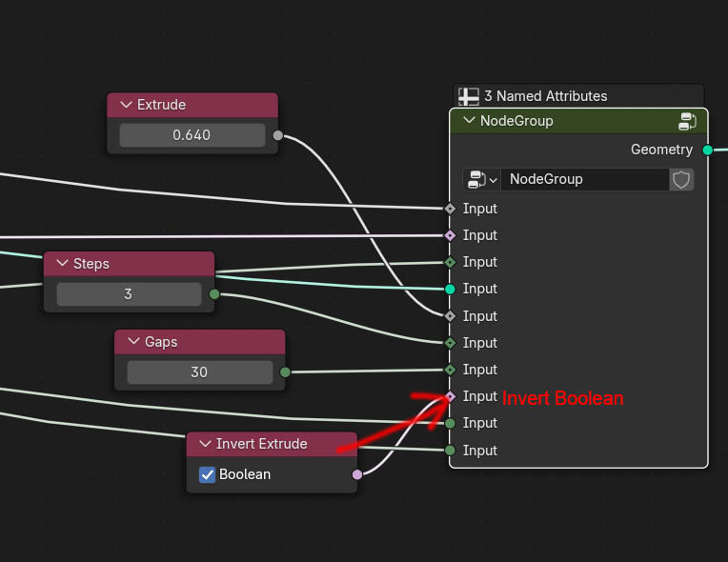Viewport: 728px width, 562px height.
Task: Uncheck the Boolean checkbox
Action: [207, 474]
